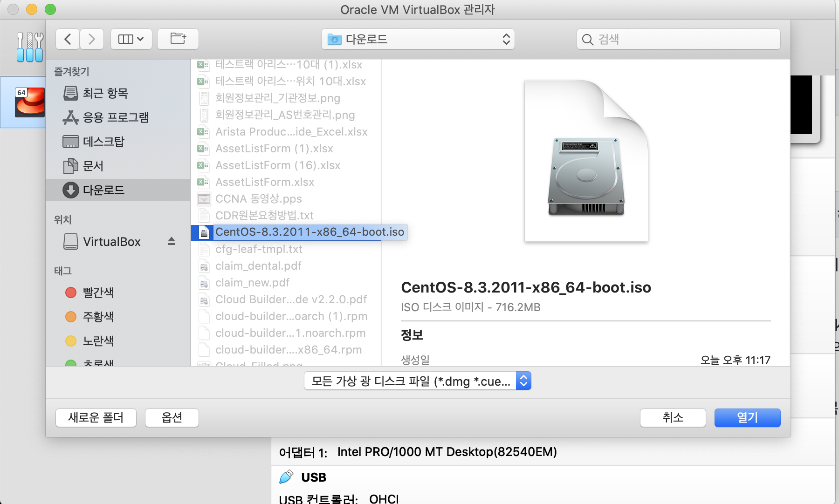Click the PDF icon beside claim_dental.pdf

pos(204,266)
